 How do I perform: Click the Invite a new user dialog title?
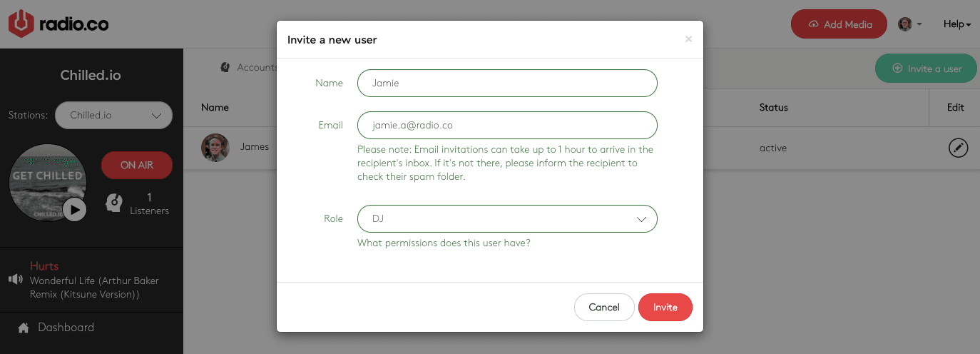tap(332, 40)
